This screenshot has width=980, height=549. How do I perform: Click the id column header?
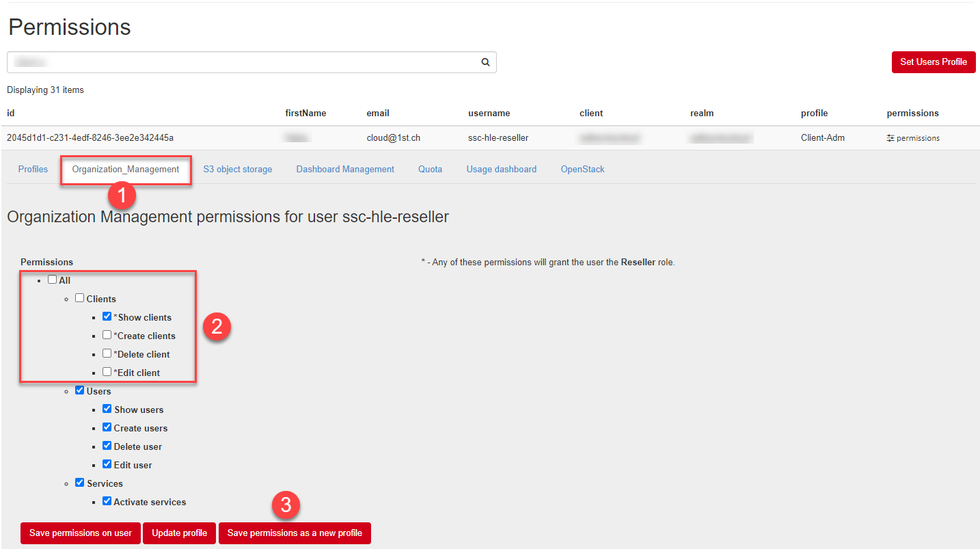pos(11,113)
